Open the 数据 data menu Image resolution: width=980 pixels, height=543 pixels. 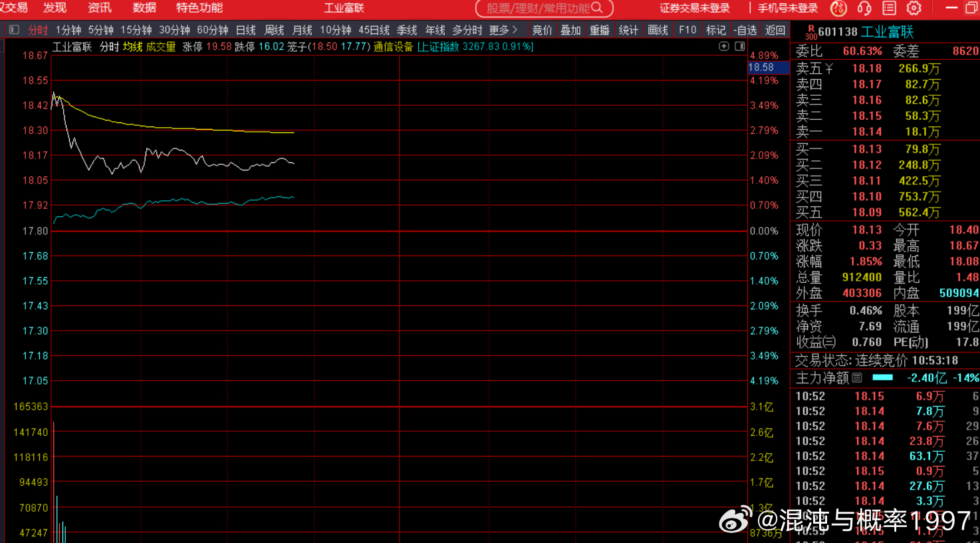(x=144, y=8)
